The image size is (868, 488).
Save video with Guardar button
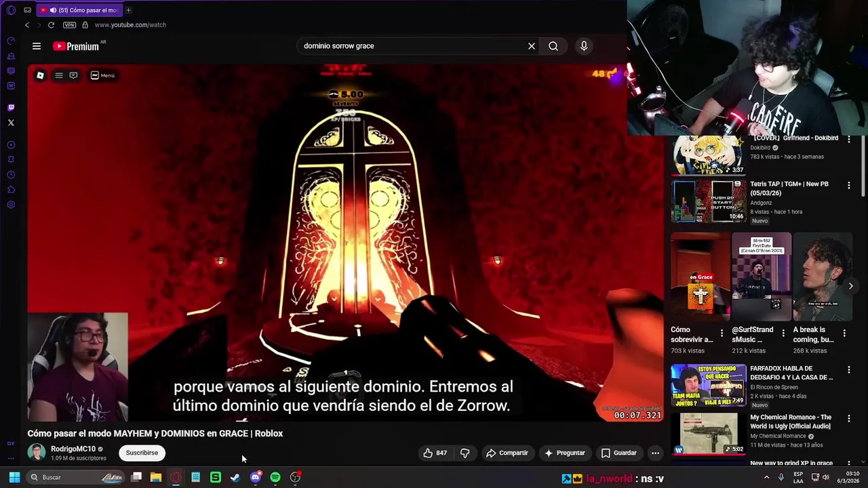(619, 453)
